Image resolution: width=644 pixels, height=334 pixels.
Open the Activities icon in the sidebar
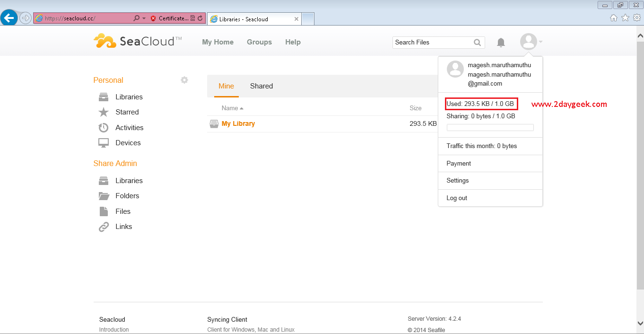pyautogui.click(x=104, y=128)
